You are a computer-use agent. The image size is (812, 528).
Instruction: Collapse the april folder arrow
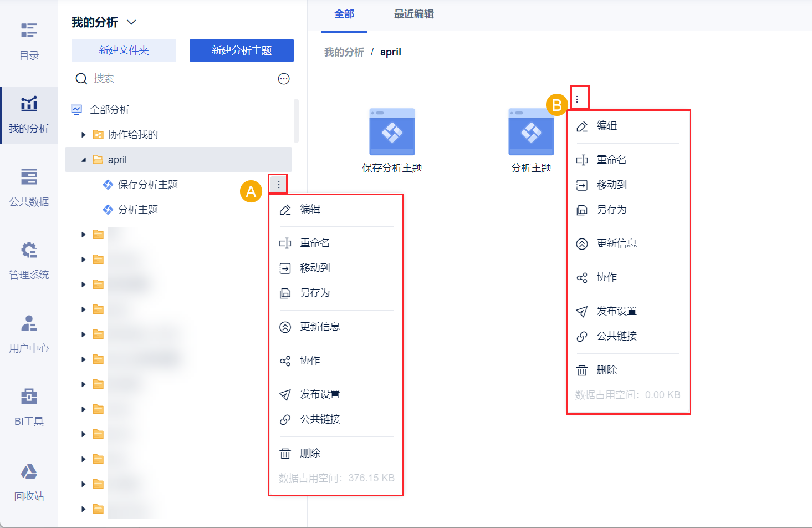click(84, 160)
